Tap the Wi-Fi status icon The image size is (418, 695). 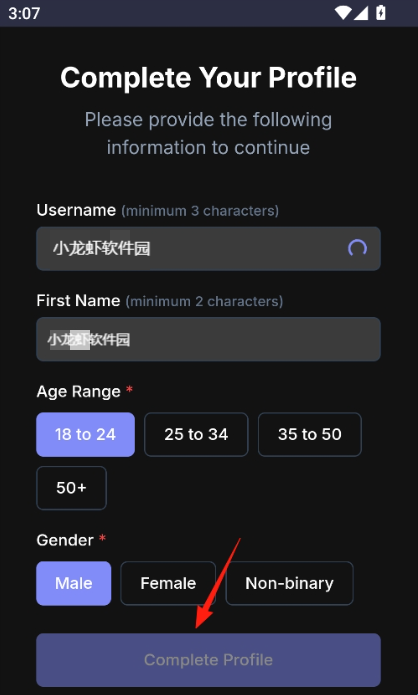343,13
